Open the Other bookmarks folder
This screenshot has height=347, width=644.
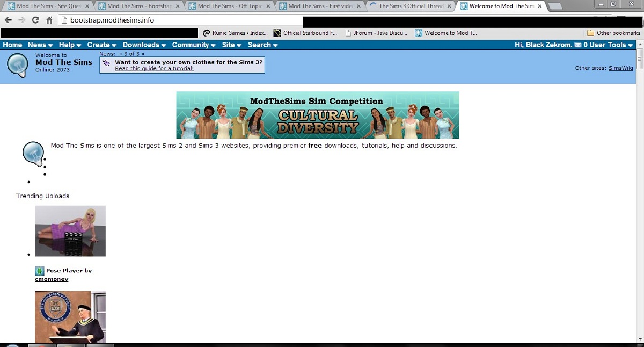[613, 33]
